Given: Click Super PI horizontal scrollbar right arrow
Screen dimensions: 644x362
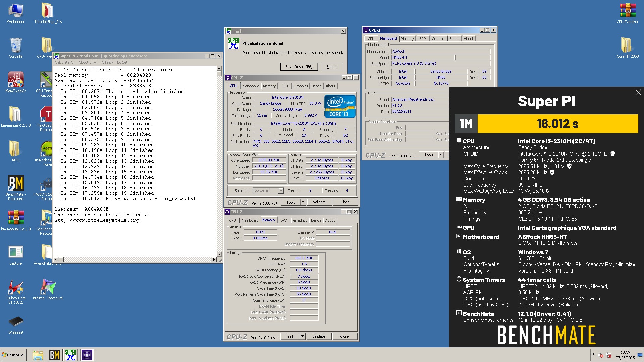Looking at the screenshot, I should [x=214, y=260].
